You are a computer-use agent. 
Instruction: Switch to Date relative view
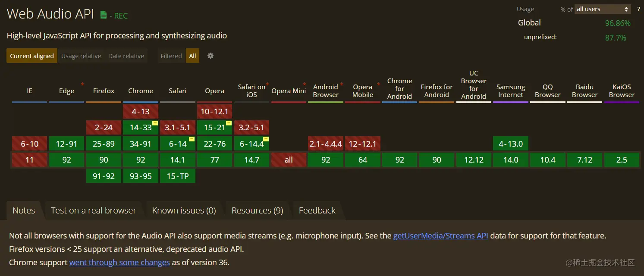pyautogui.click(x=126, y=56)
